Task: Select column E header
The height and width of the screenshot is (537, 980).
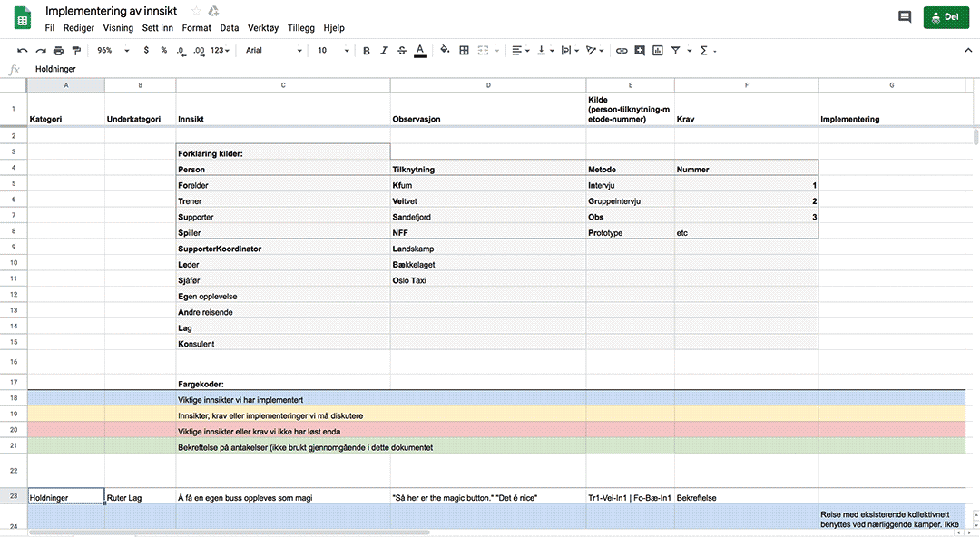Action: 630,85
